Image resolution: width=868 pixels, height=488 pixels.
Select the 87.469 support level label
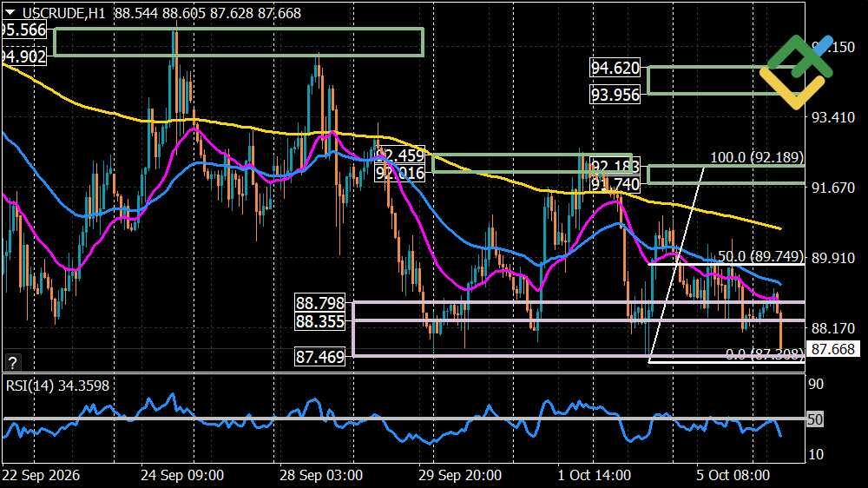[x=320, y=357]
